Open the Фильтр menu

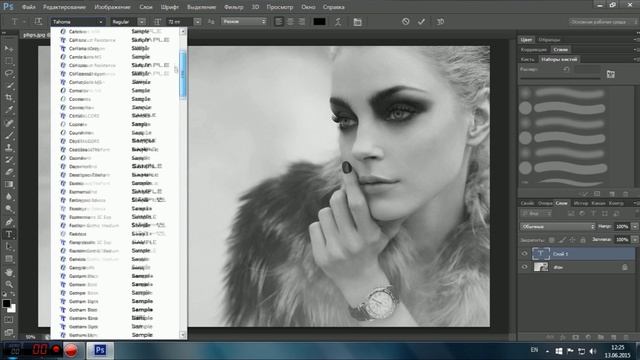click(233, 7)
